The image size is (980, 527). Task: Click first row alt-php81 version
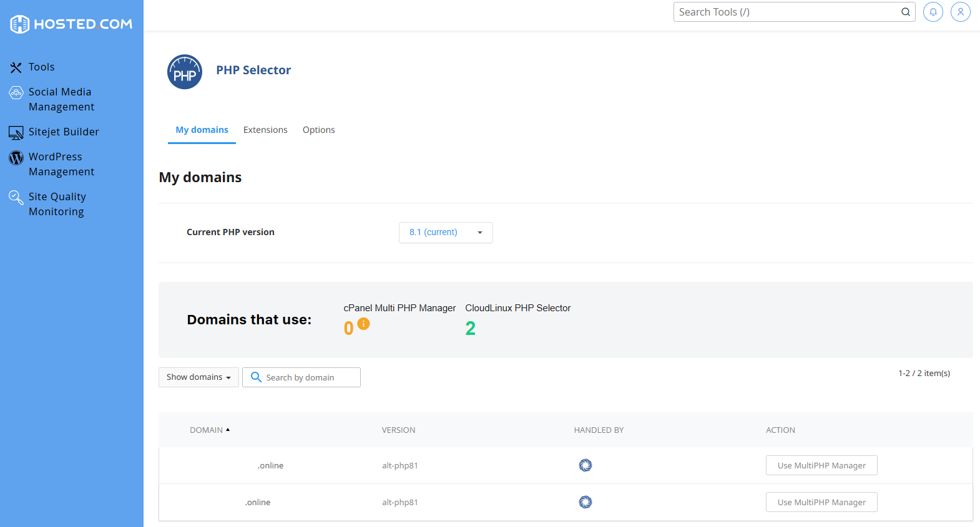pyautogui.click(x=400, y=465)
